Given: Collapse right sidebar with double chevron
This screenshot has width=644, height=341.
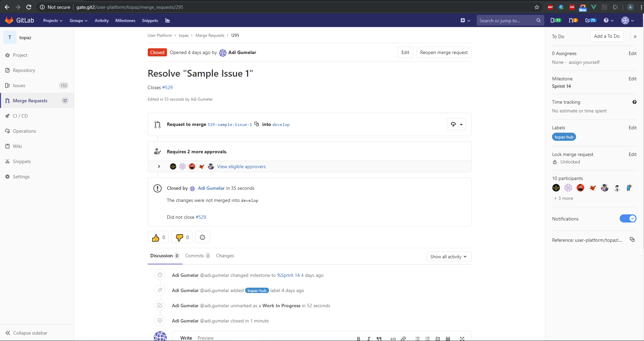Looking at the screenshot, I should coord(635,36).
